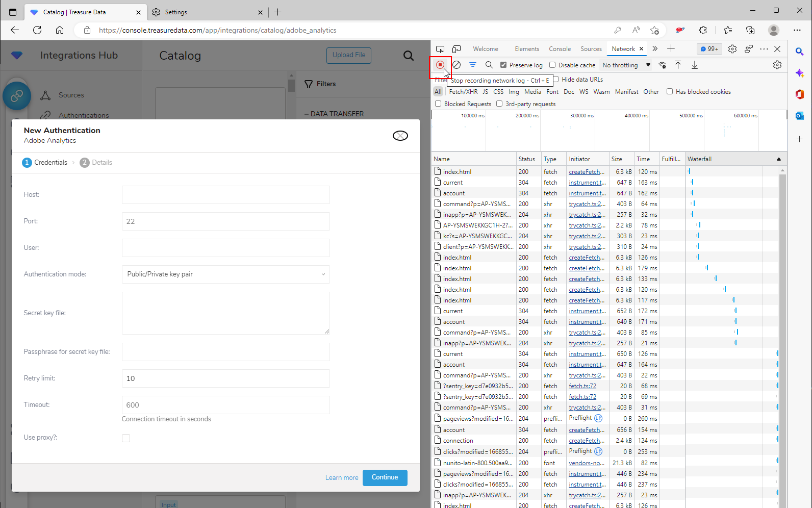Click Import HAR file upload arrow
The image size is (812, 508).
[x=678, y=65]
